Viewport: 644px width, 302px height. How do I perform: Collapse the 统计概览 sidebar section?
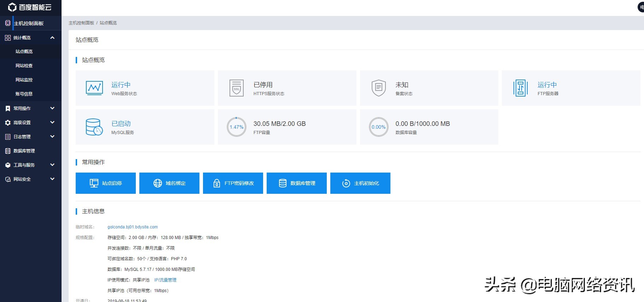[52, 37]
